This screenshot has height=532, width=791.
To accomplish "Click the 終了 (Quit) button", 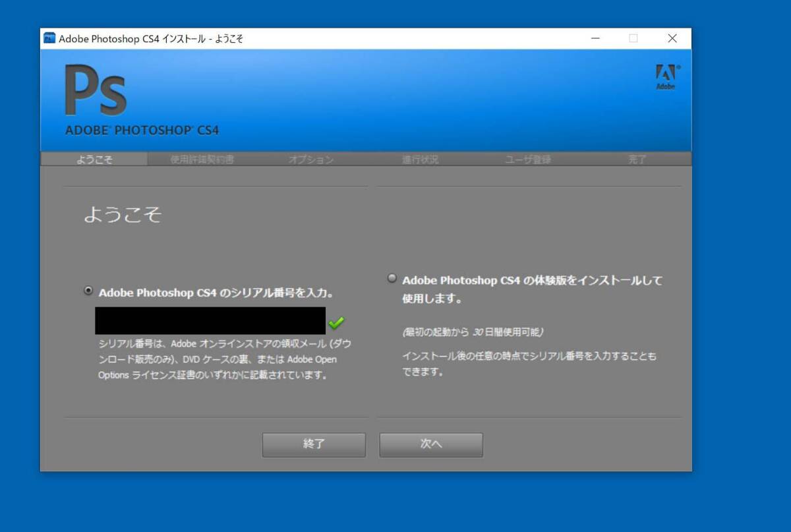I will pos(314,444).
